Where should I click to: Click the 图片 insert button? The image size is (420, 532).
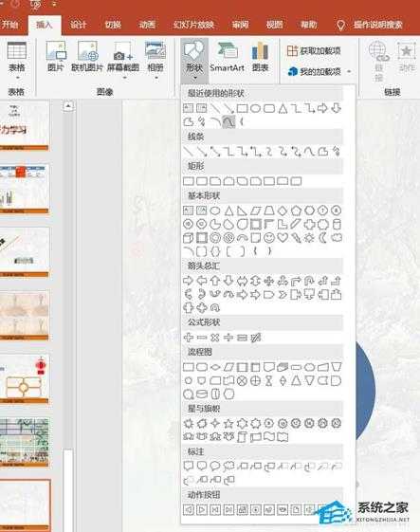pos(56,57)
